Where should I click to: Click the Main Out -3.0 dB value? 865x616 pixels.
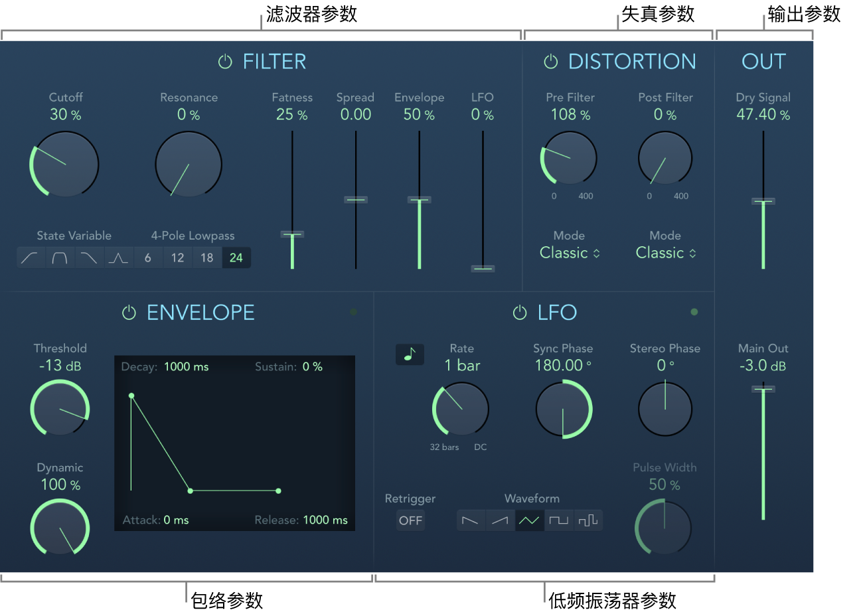click(763, 366)
